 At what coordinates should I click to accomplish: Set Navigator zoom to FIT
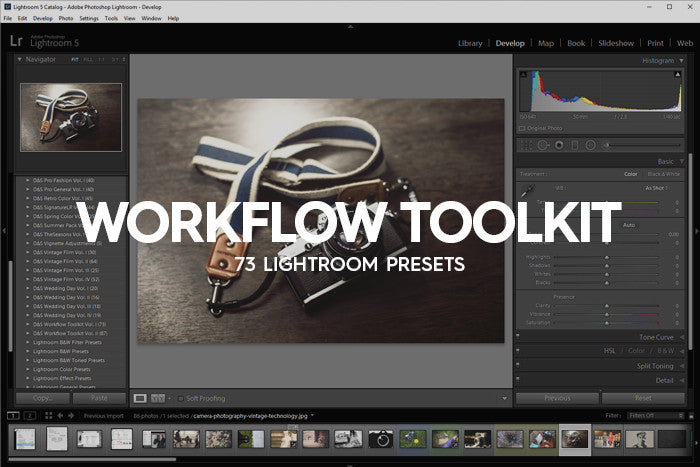pos(75,59)
